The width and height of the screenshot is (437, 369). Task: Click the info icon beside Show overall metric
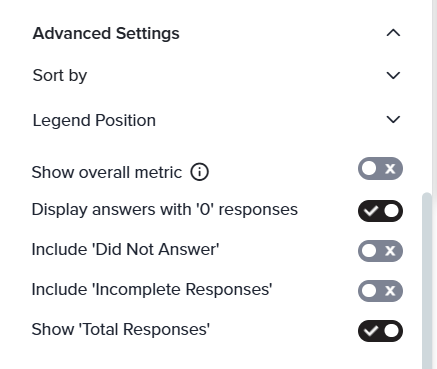[199, 172]
